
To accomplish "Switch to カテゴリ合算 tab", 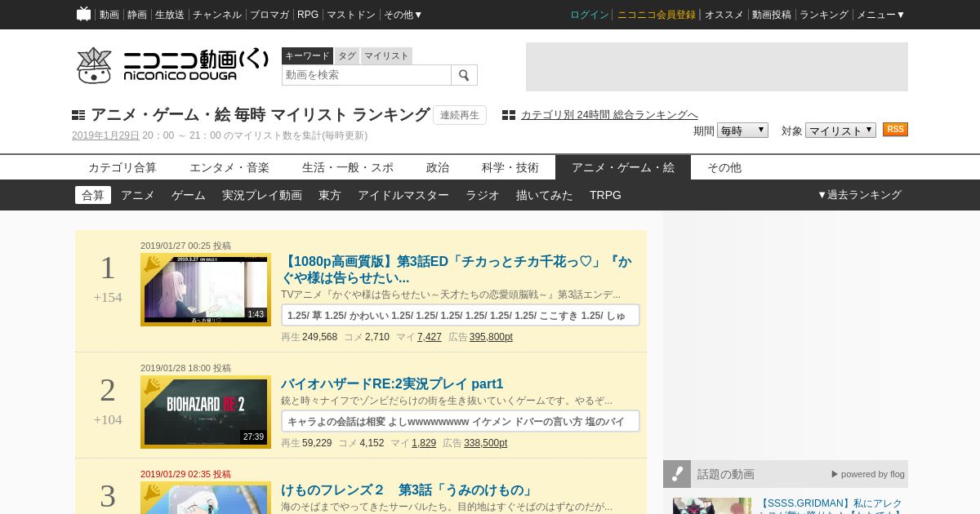I will click(x=122, y=167).
